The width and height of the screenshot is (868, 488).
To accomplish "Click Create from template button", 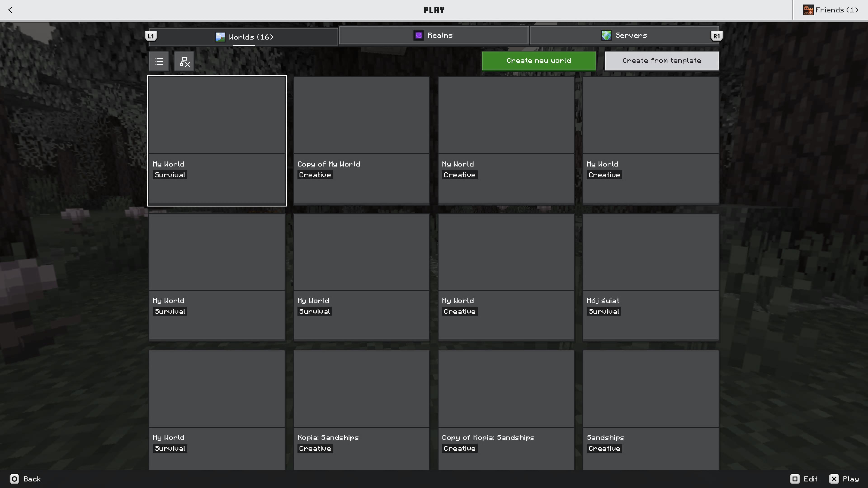I will click(x=661, y=61).
